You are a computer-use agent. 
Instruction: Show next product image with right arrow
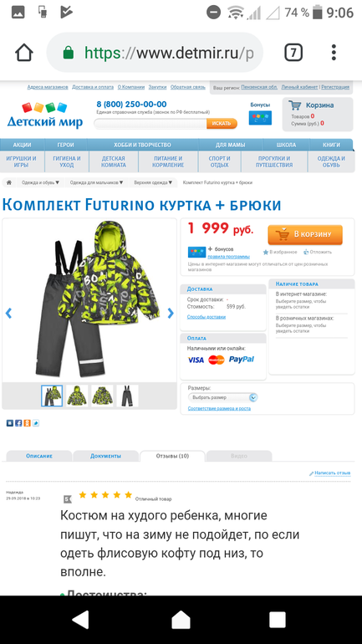click(171, 314)
